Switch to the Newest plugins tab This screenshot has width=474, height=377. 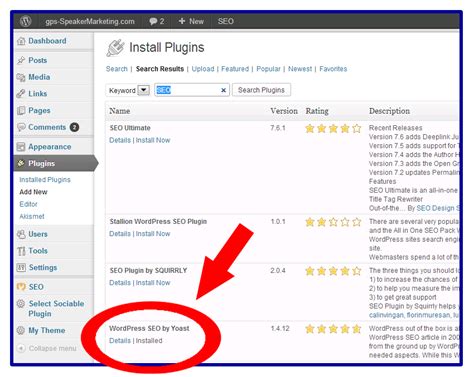300,69
